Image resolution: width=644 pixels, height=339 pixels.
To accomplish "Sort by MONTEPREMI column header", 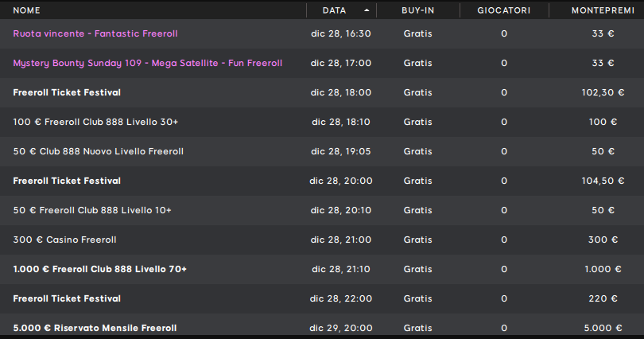I will [x=603, y=10].
